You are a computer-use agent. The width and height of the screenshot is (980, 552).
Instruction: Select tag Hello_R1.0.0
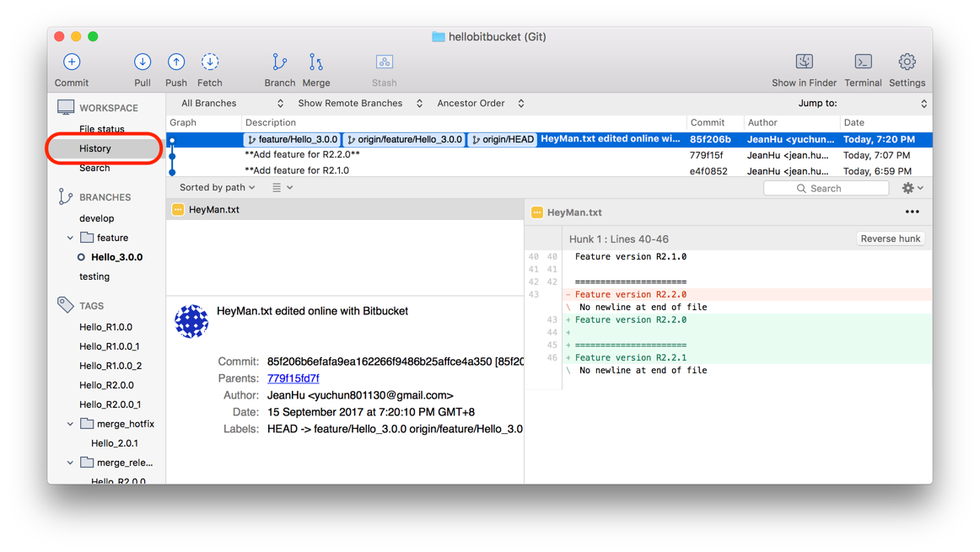(x=105, y=327)
